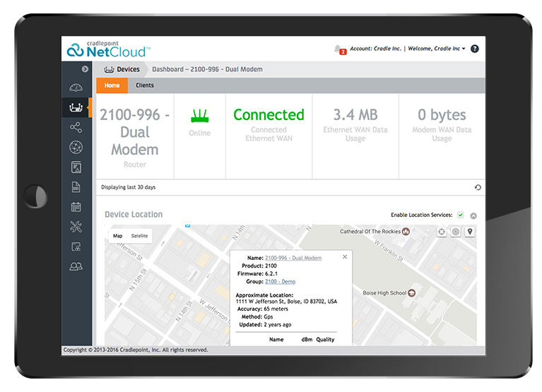The height and width of the screenshot is (392, 542).
Task: Click the Boise High School marker
Action: point(411,293)
